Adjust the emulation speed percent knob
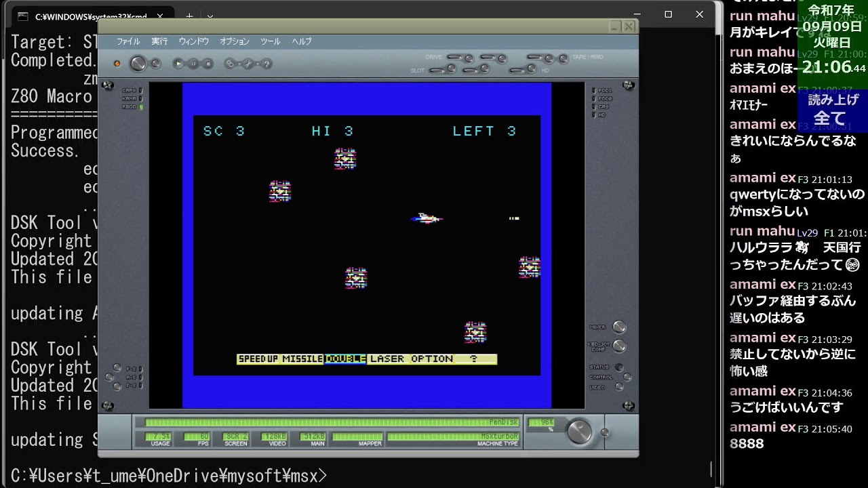The image size is (868, 488). tap(579, 431)
